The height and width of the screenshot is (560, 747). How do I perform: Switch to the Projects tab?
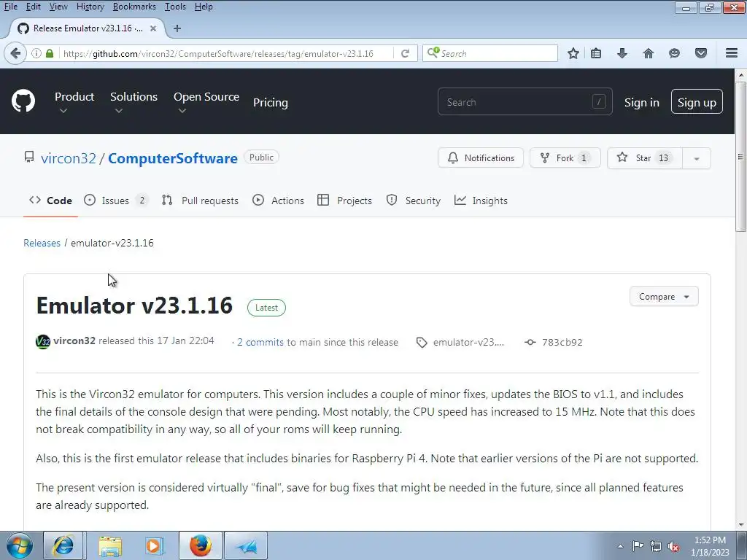click(x=344, y=201)
